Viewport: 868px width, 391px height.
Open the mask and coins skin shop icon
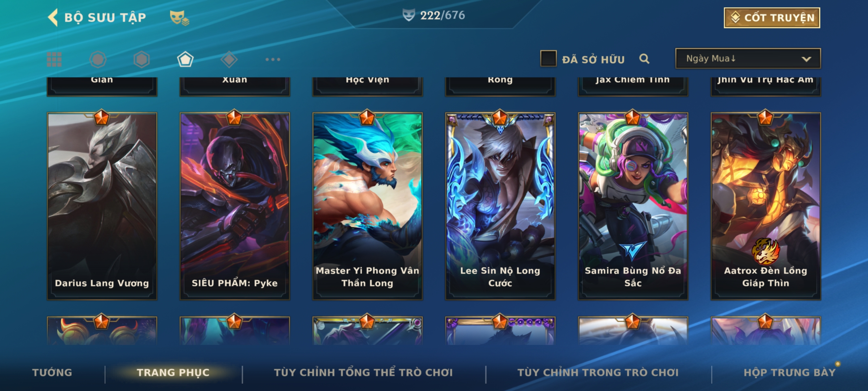(179, 17)
